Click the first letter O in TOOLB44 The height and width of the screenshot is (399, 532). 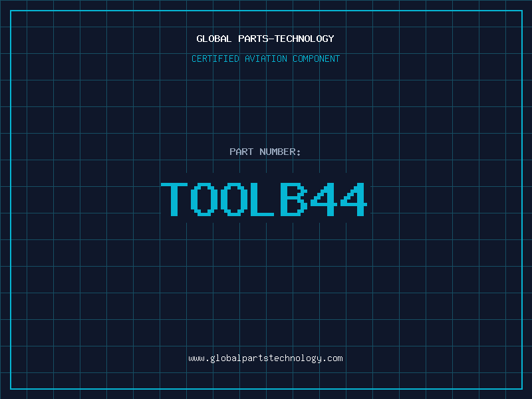(205, 199)
